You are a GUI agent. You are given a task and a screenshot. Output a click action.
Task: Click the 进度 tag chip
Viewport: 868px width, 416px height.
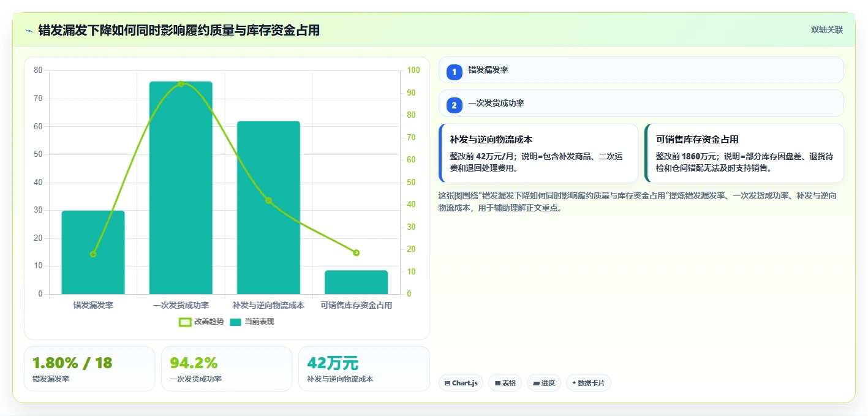[x=544, y=383]
